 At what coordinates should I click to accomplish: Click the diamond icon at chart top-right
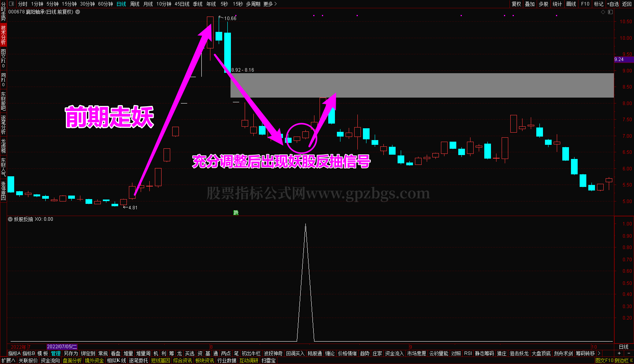pyautogui.click(x=603, y=12)
